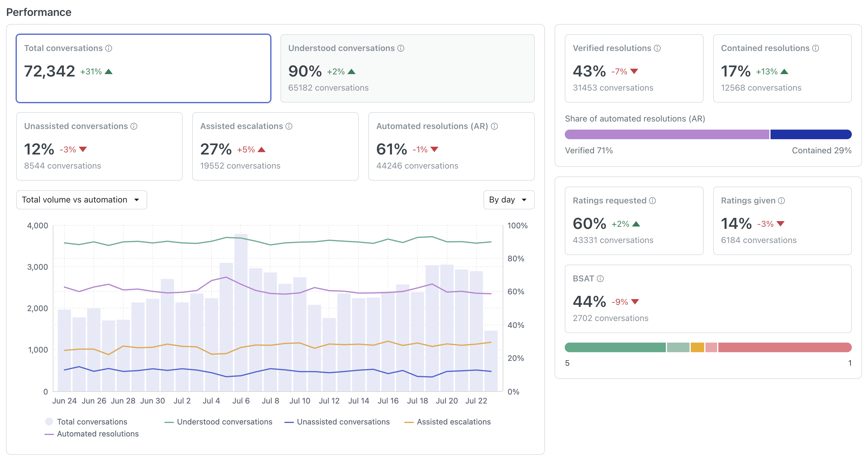Toggle Assisted escalations legend series
The height and width of the screenshot is (462, 868).
(447, 421)
